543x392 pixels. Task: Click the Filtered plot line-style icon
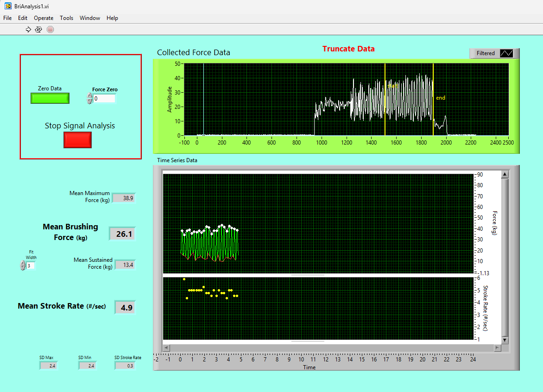coord(506,53)
